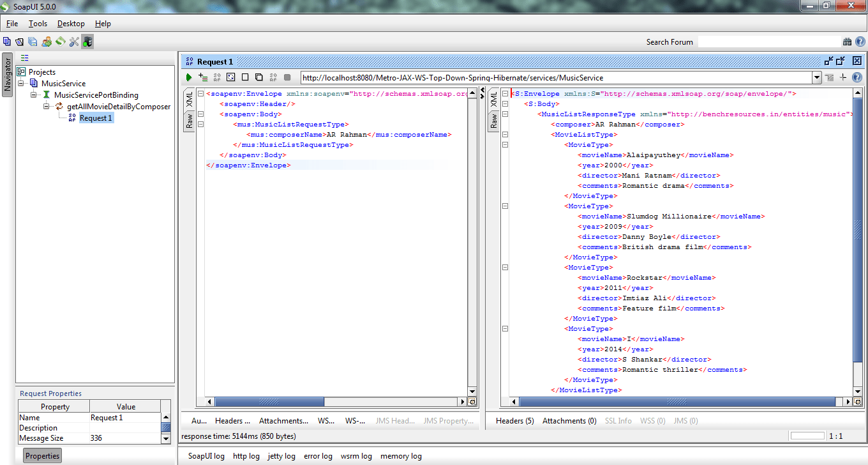Open Search Forum via the magnifier toolbar icon
Image resolution: width=868 pixels, height=465 pixels.
coord(847,42)
